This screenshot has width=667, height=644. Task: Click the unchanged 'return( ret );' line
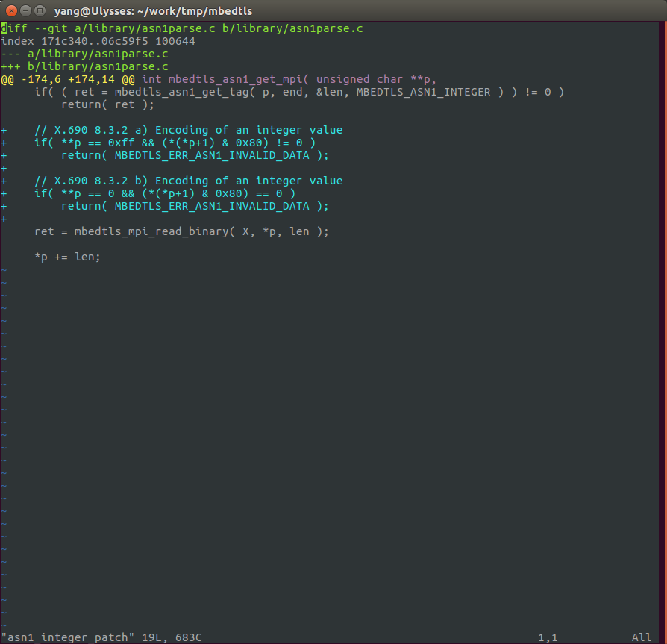pos(107,104)
